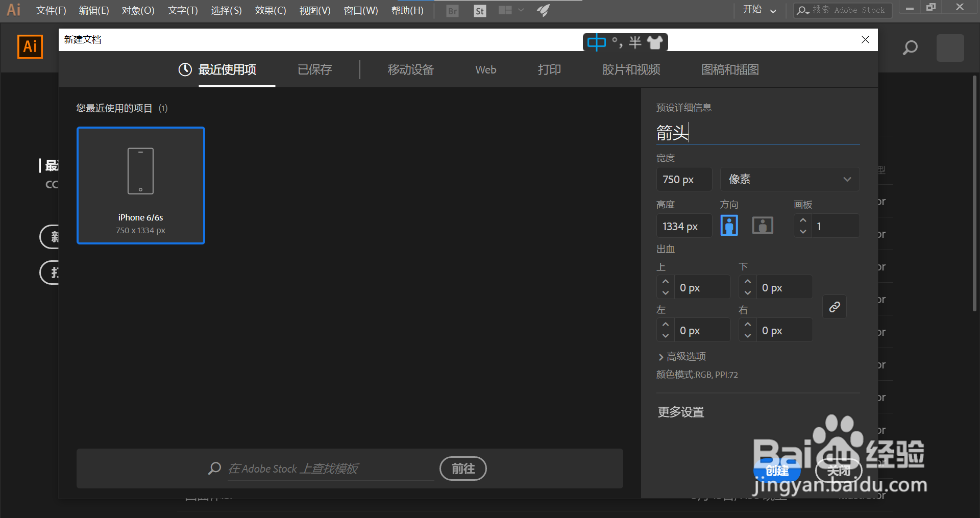Decrease top bleed (上) value

coord(665,293)
